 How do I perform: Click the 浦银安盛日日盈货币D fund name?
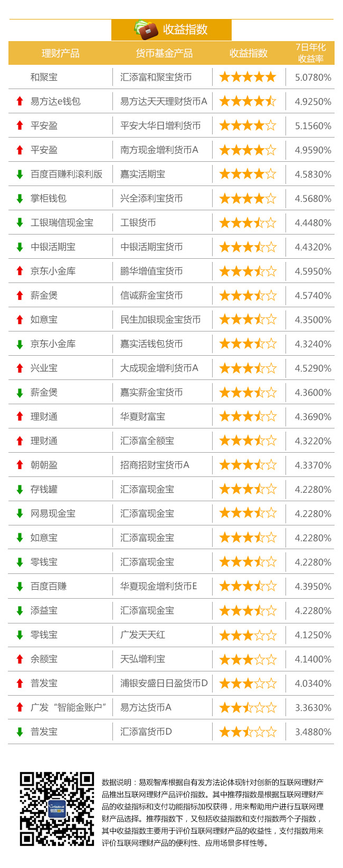164,683
